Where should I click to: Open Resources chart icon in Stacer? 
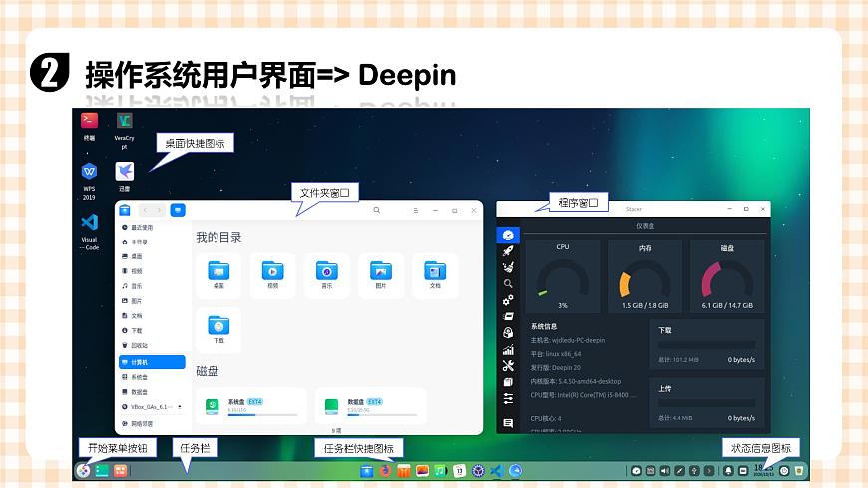[508, 349]
